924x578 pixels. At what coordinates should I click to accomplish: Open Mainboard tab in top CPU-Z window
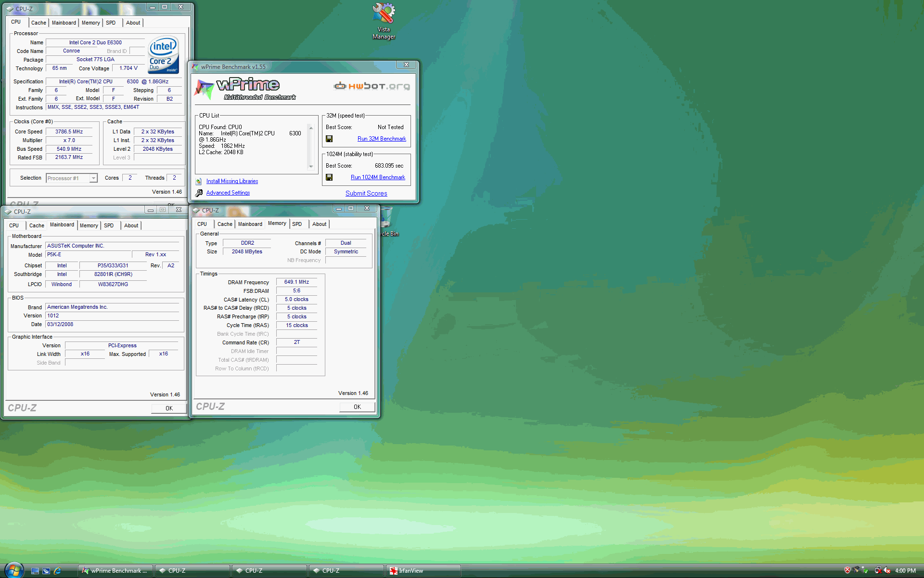pos(64,23)
